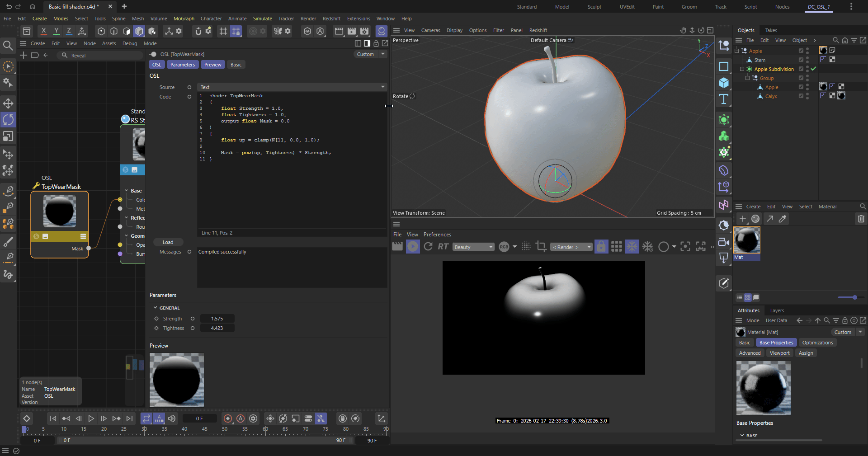The height and width of the screenshot is (456, 868).
Task: Open Preferences in RenderView
Action: coord(437,235)
